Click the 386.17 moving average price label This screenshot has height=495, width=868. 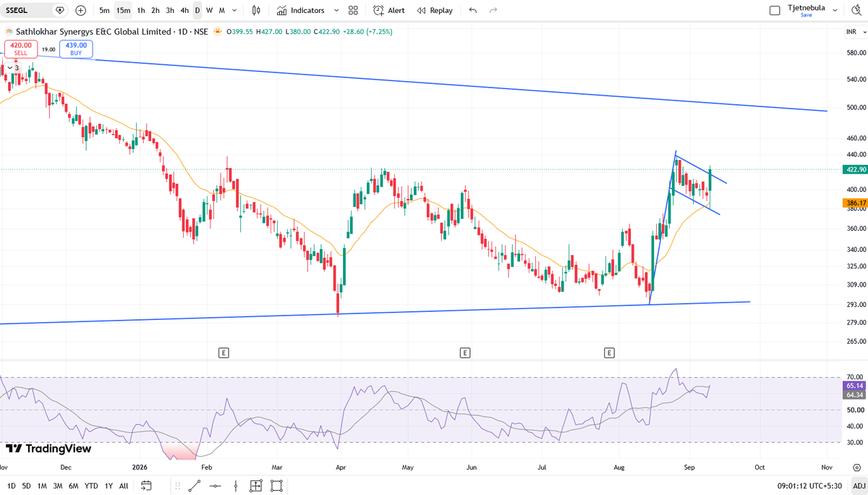point(854,204)
